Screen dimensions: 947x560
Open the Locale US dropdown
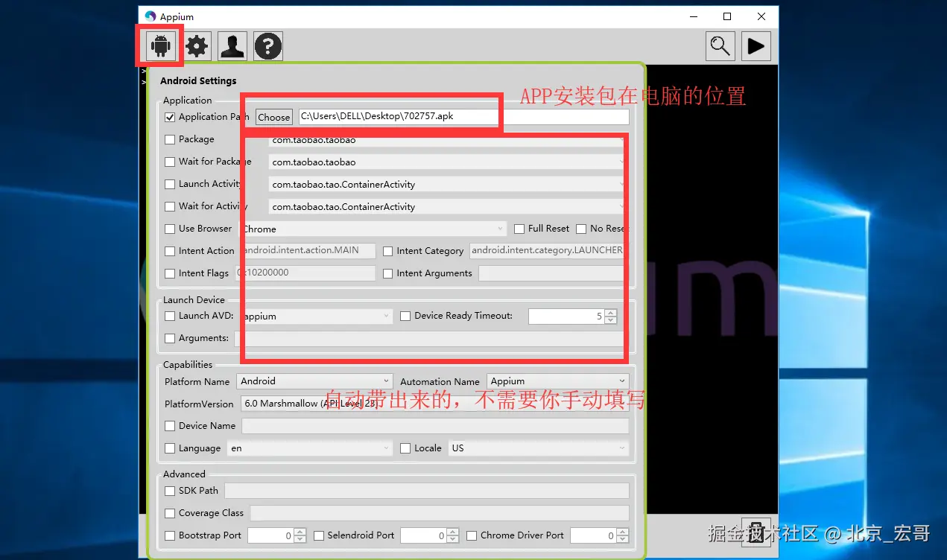[539, 448]
